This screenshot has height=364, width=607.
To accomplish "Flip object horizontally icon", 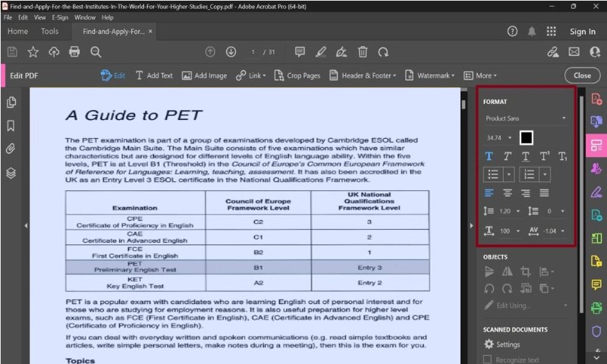I will [x=507, y=271].
